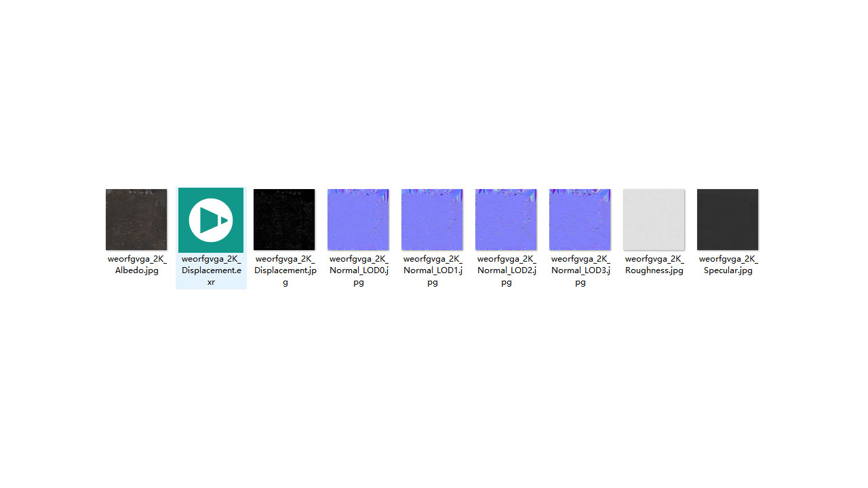
Task: Click the weorfgvga_2K_Albedo.jpg file name
Action: pos(136,264)
